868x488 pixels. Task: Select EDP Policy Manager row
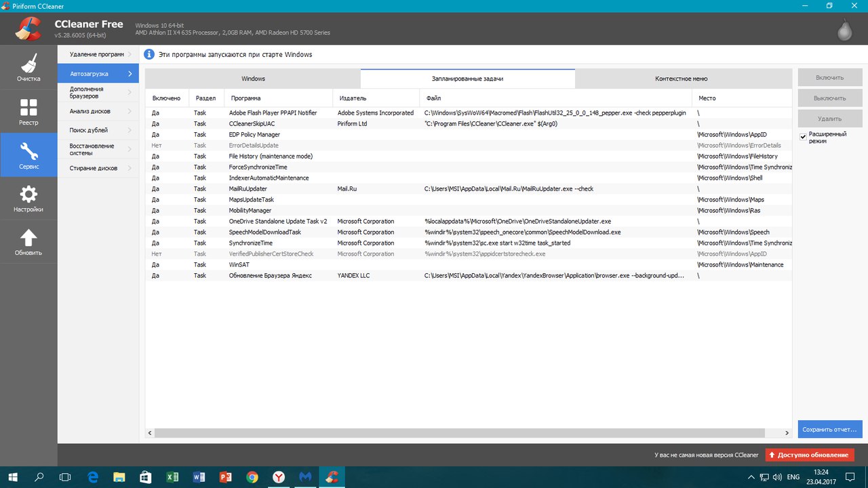(469, 135)
